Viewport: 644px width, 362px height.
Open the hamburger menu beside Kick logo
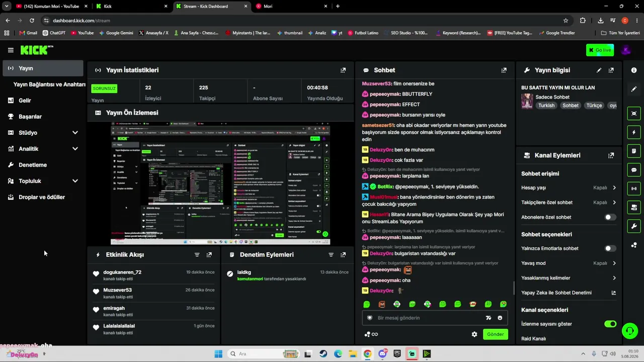coord(11,50)
